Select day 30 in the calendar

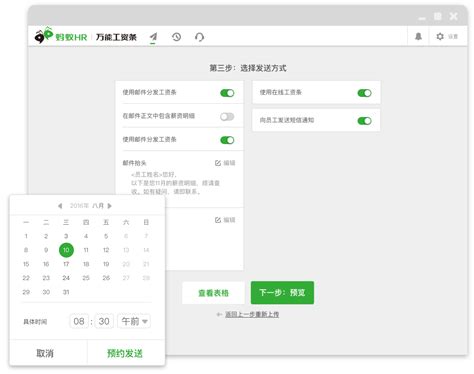[x=46, y=292]
